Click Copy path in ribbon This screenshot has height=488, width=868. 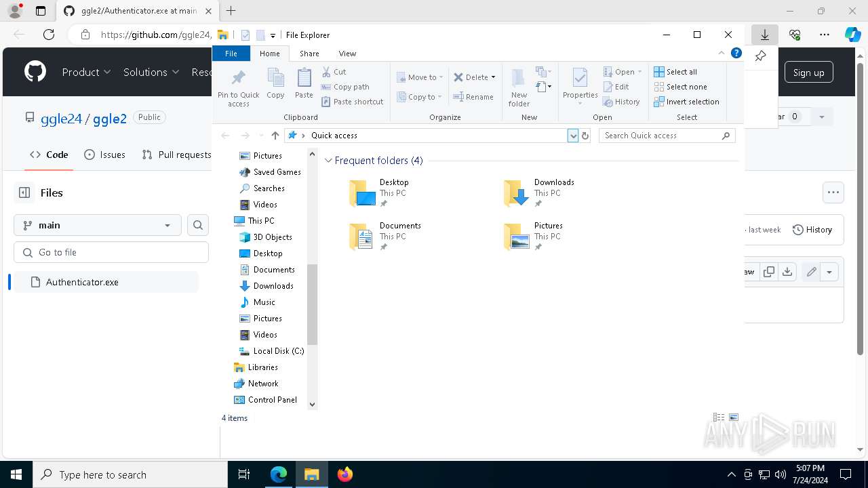coord(345,87)
